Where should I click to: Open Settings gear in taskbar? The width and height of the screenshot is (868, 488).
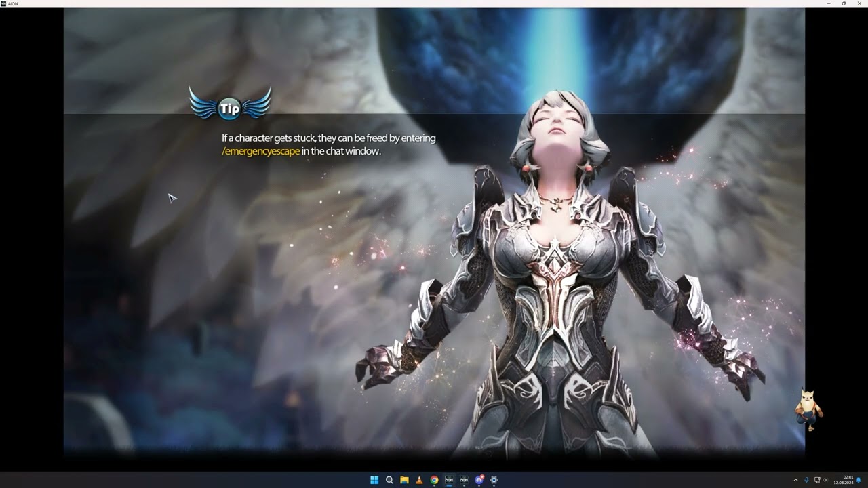coord(494,480)
